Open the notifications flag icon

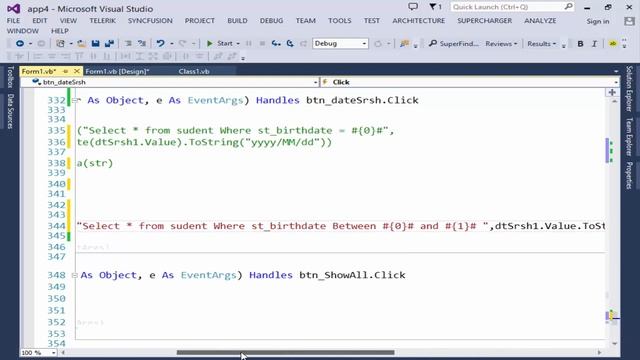pos(435,7)
